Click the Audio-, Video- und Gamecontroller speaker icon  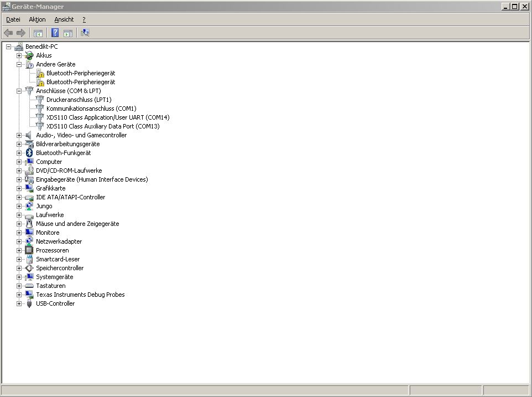[29, 135]
